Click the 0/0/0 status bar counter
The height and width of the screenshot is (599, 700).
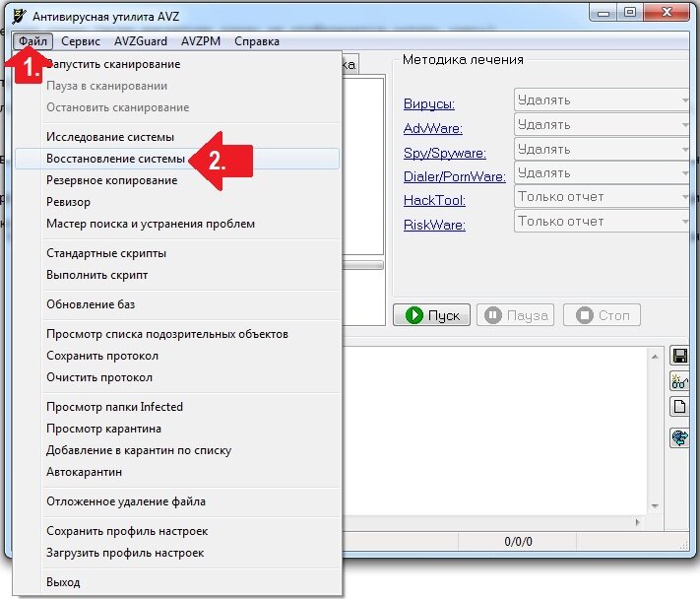pos(518,542)
